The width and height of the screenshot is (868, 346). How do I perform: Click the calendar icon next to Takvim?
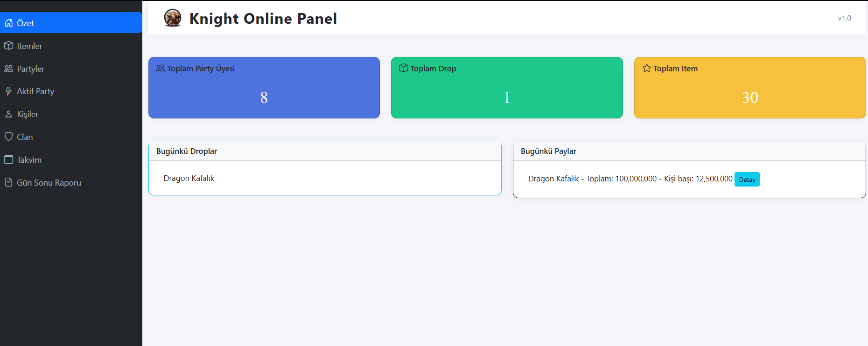coord(8,159)
